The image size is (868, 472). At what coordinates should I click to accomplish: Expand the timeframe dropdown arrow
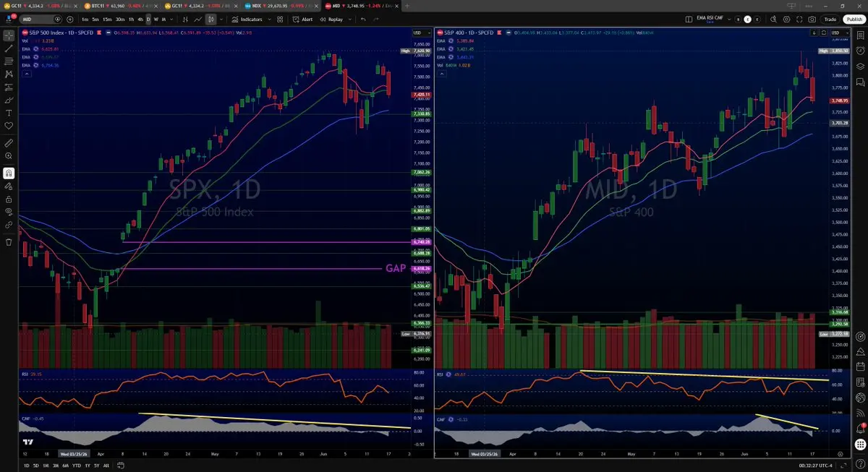tap(171, 20)
